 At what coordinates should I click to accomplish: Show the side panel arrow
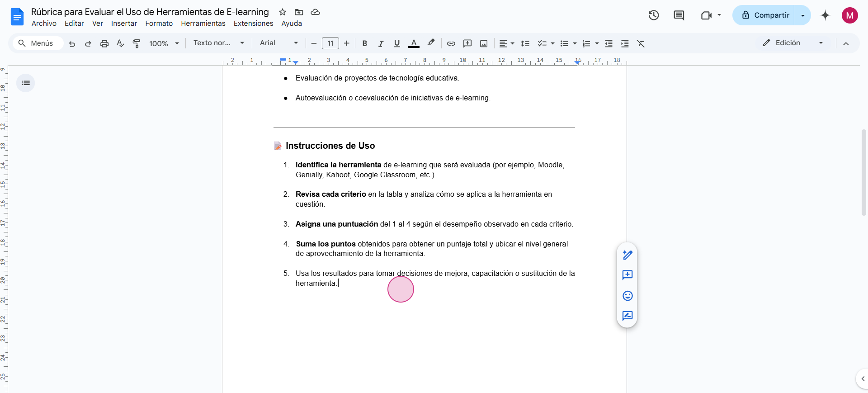point(863,379)
